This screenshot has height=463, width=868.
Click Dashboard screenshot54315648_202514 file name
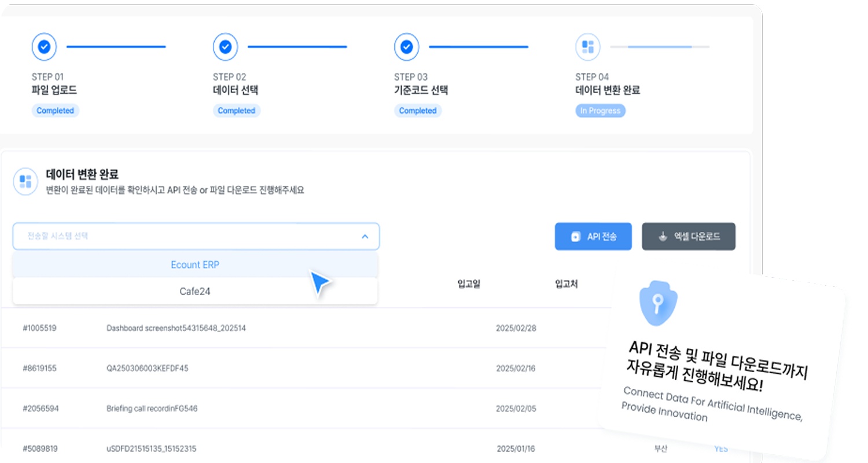point(176,328)
